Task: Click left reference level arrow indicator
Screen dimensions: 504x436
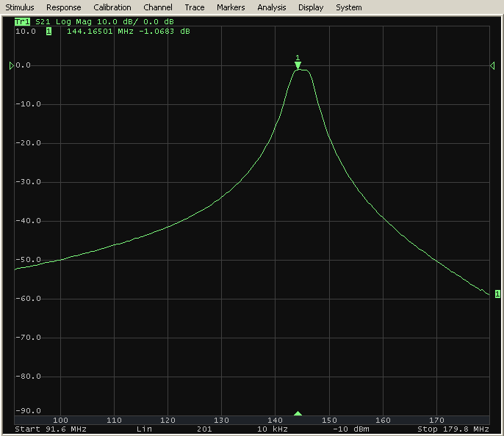Action: coord(12,66)
